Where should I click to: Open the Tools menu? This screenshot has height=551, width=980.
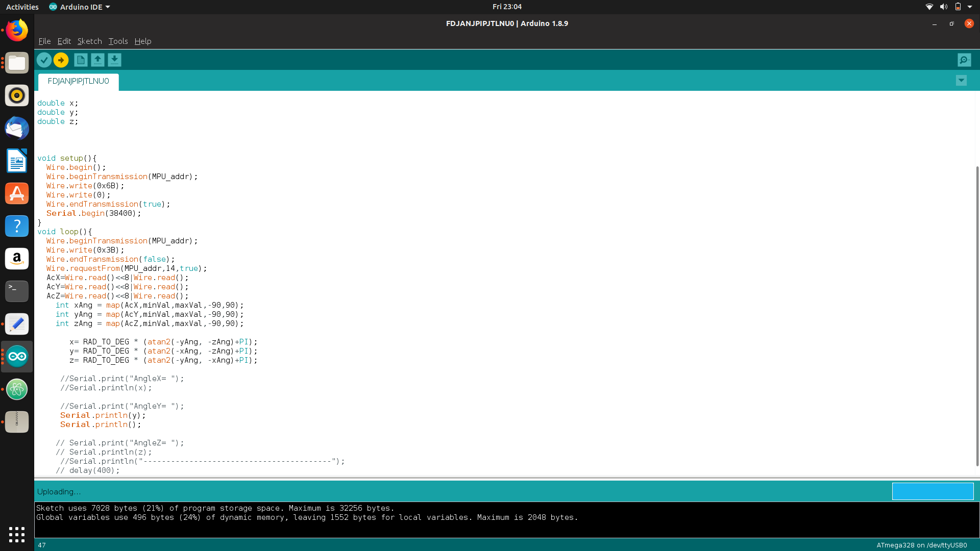[118, 41]
